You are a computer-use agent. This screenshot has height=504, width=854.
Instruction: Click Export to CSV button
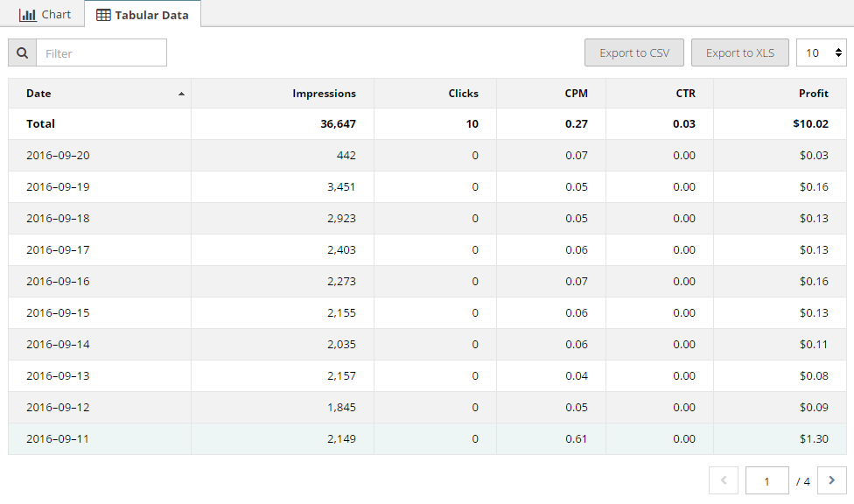click(634, 53)
